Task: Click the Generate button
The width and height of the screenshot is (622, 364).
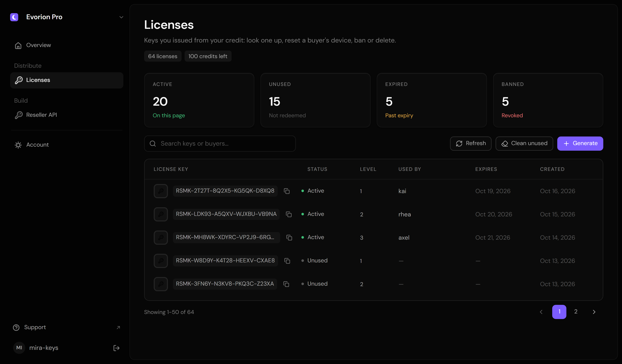Action: (x=580, y=144)
